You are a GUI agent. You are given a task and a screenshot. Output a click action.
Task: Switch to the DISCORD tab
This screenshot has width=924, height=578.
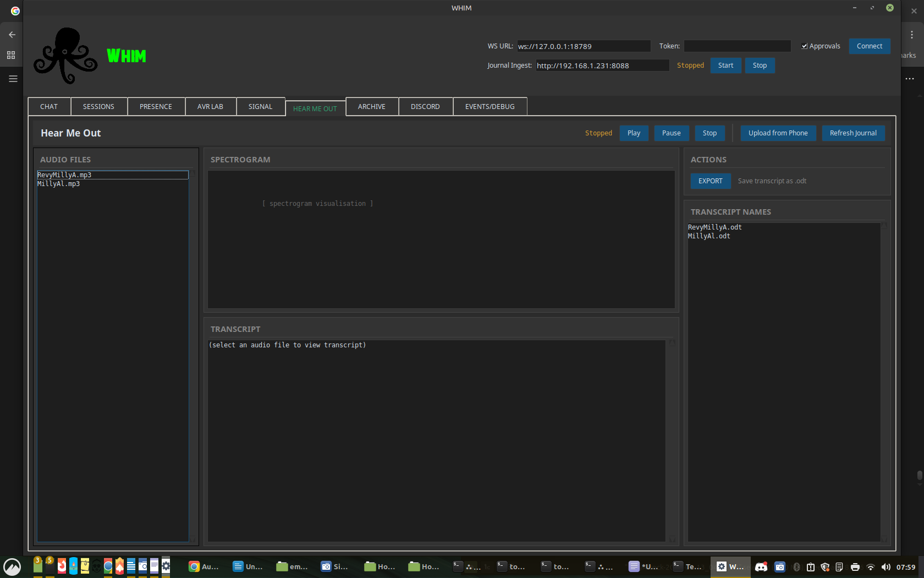(x=425, y=107)
